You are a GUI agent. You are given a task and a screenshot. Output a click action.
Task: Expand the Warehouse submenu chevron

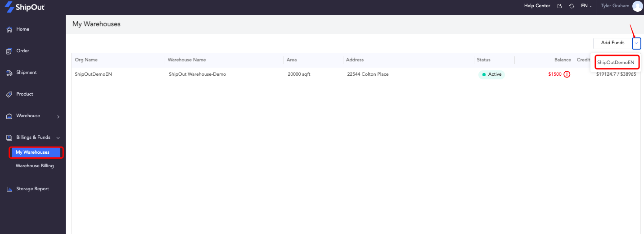pyautogui.click(x=59, y=117)
